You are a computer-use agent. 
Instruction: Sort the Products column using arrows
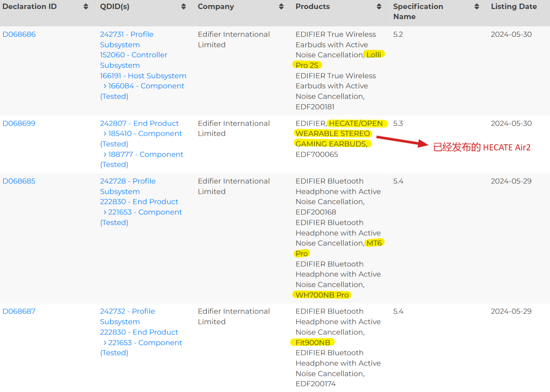pyautogui.click(x=379, y=6)
